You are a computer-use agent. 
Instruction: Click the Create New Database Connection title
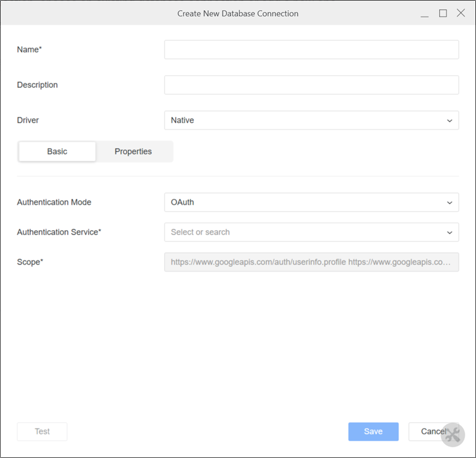[238, 13]
